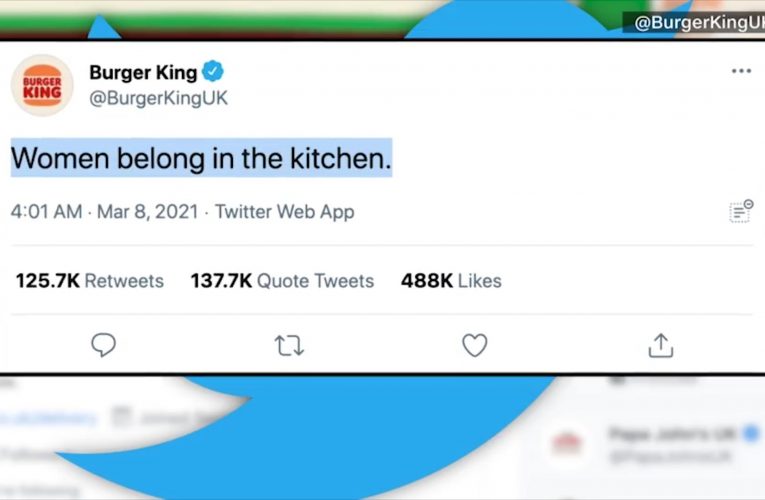Click the blue verified badge
This screenshot has width=765, height=500.
(213, 72)
